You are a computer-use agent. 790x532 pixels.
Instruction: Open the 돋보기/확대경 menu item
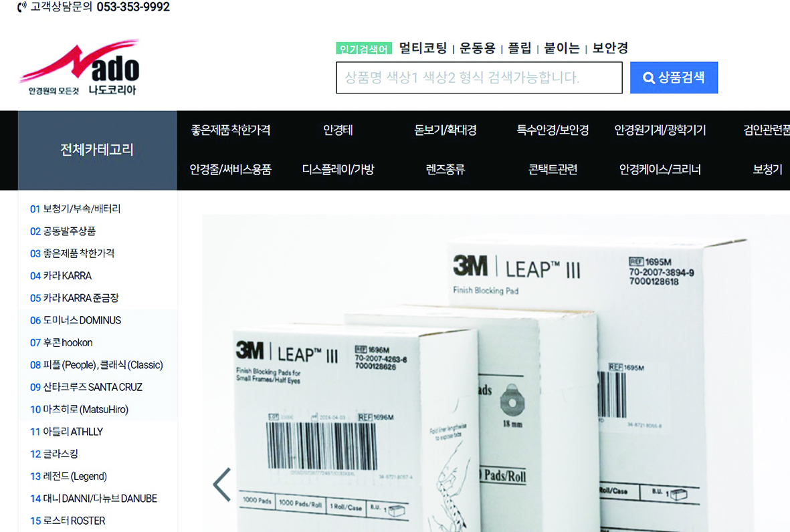click(446, 130)
